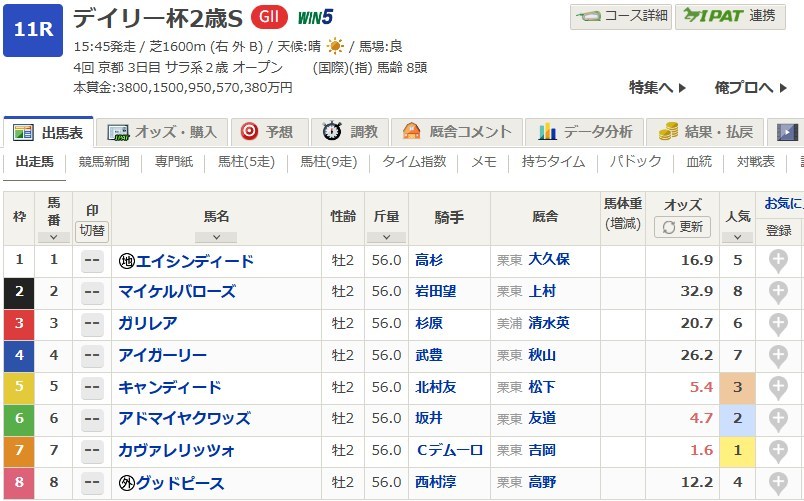This screenshot has width=804, height=501.
Task: Click the plus icon in グッドピース row
Action: (777, 483)
